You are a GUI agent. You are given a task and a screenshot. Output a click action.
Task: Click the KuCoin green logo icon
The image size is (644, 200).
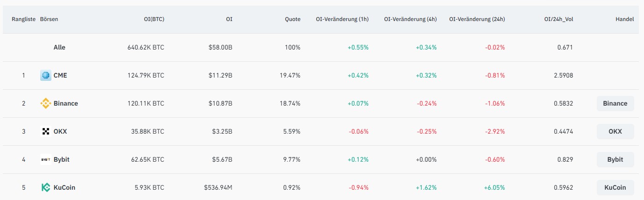click(45, 187)
